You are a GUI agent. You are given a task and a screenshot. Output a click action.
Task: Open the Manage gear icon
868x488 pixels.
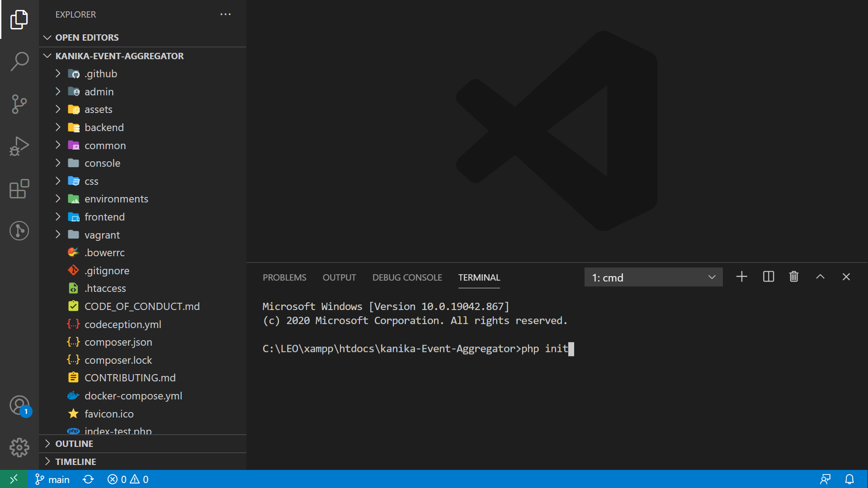pos(19,447)
